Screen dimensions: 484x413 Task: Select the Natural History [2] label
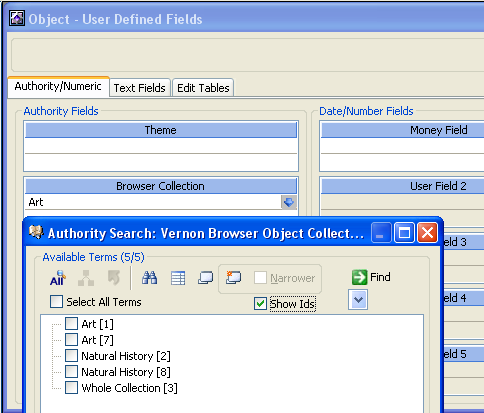(x=126, y=356)
